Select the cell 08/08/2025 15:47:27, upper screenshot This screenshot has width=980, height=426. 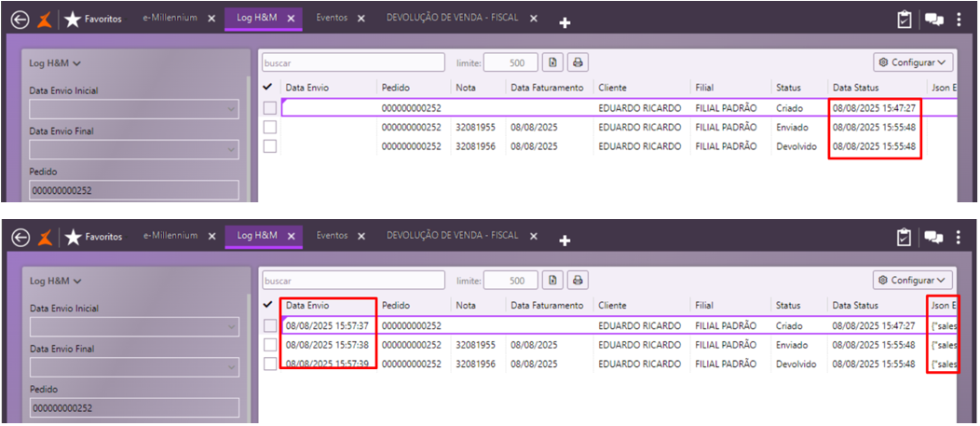[x=874, y=108]
